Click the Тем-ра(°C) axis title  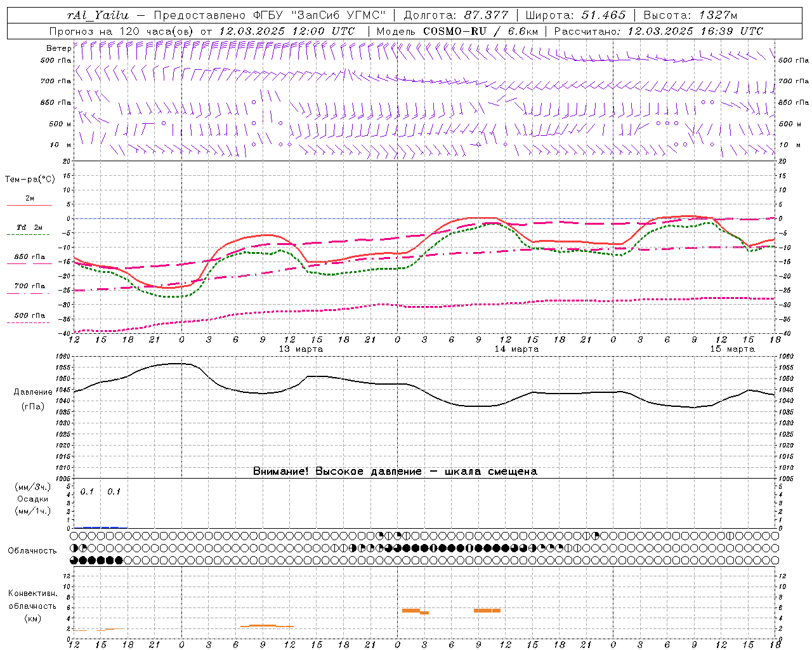click(30, 180)
